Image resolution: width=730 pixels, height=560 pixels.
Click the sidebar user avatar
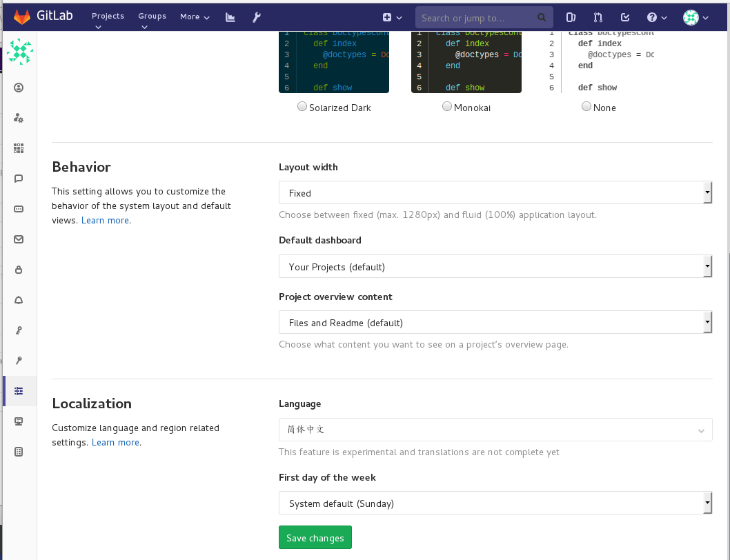click(x=19, y=52)
